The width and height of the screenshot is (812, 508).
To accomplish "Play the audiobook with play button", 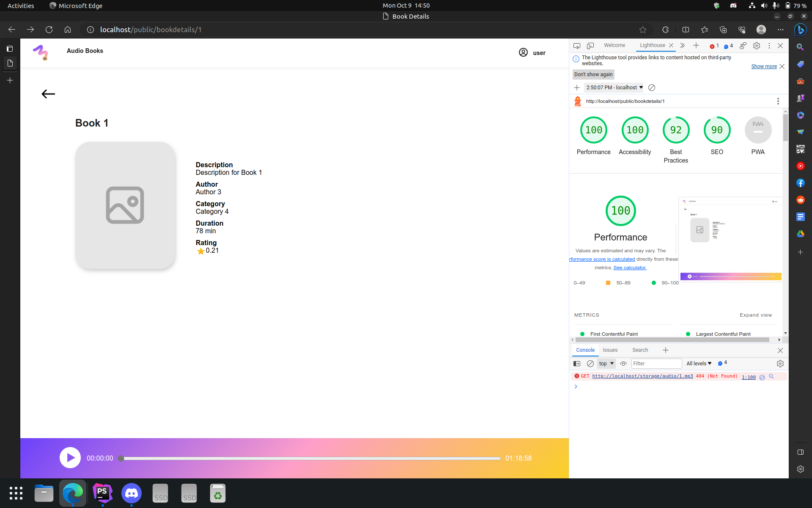I will pyautogui.click(x=70, y=458).
